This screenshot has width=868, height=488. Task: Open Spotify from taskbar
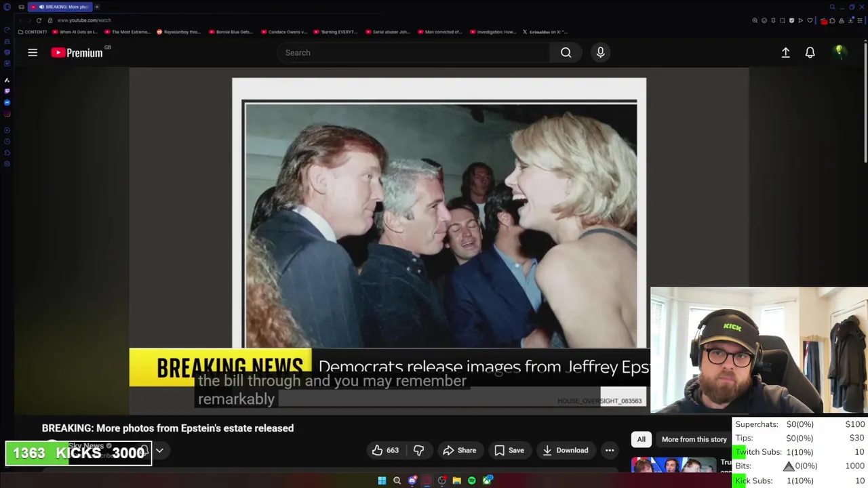point(471,481)
